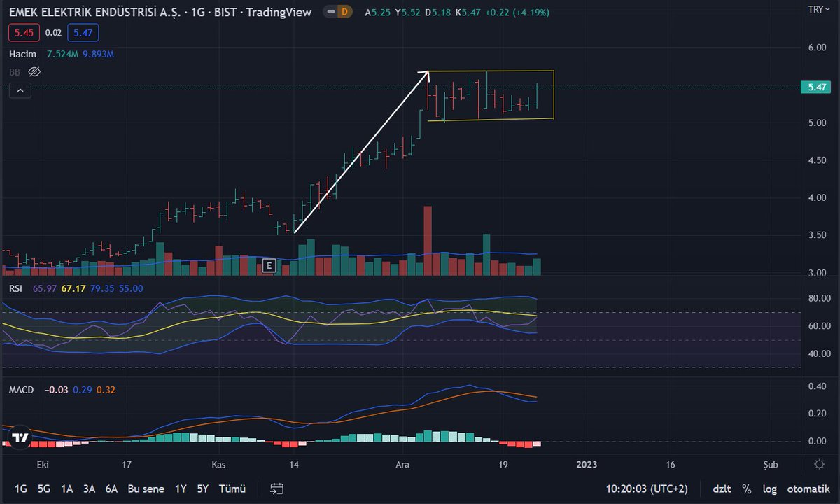Click the RSI value 65.97
Image resolution: width=840 pixels, height=504 pixels.
(x=45, y=288)
